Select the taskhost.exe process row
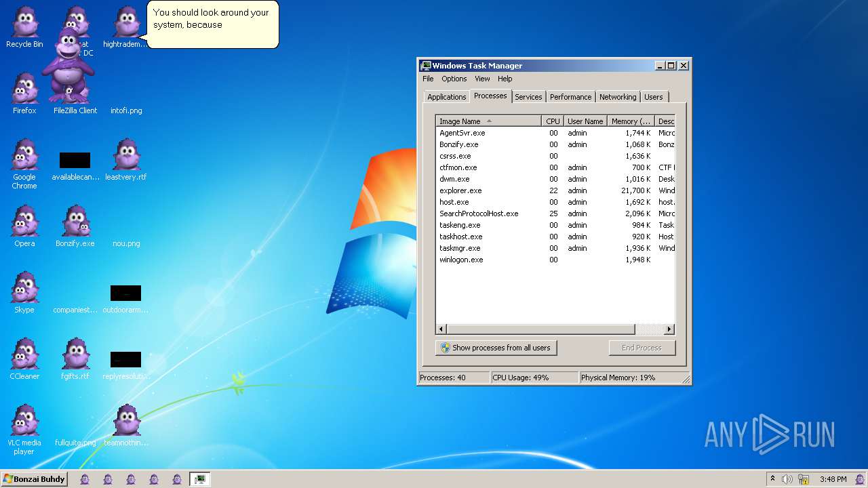 pyautogui.click(x=555, y=237)
